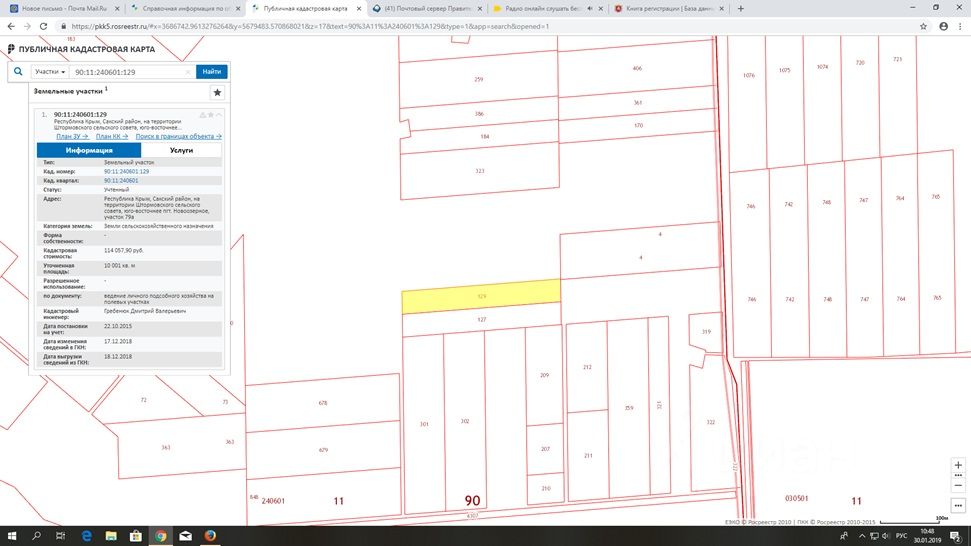Go forward in browser history
The height and width of the screenshot is (546, 971).
[27, 27]
